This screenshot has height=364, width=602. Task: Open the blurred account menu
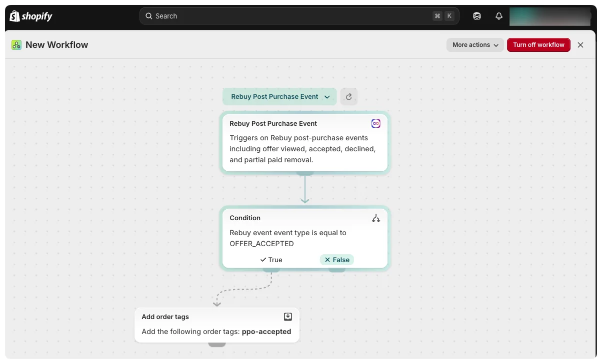[x=550, y=16]
